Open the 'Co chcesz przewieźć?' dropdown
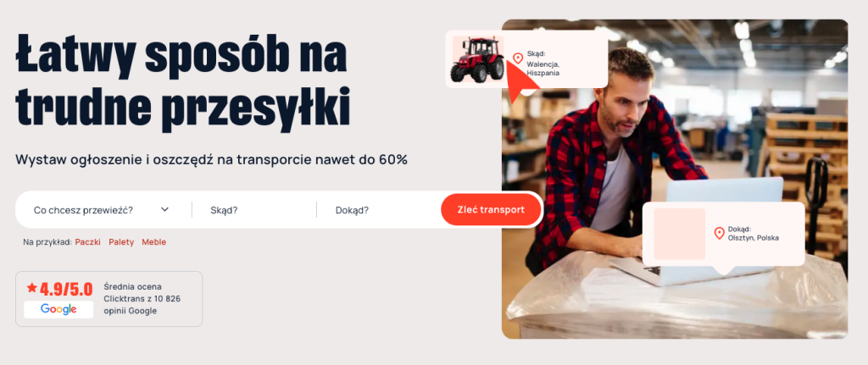 coord(103,209)
